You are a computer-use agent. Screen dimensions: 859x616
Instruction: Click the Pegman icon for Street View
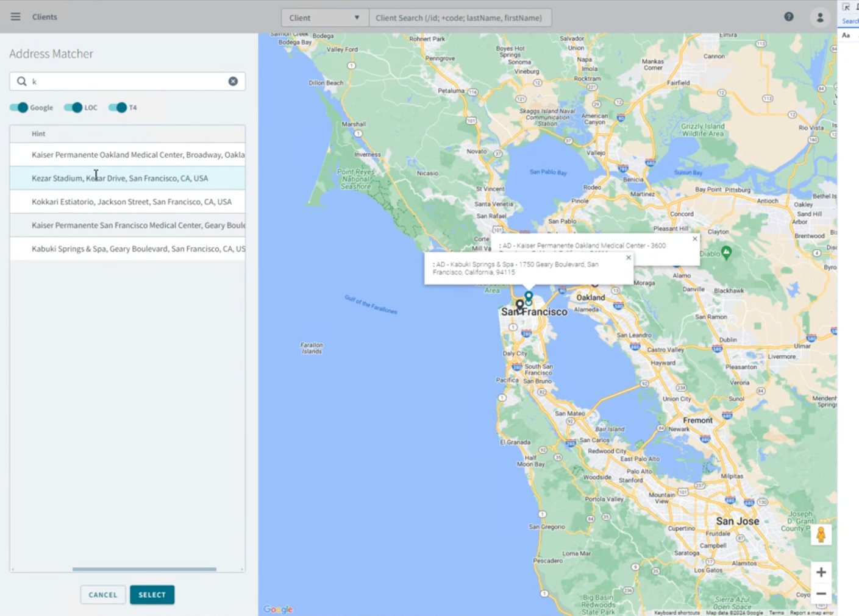pyautogui.click(x=821, y=534)
